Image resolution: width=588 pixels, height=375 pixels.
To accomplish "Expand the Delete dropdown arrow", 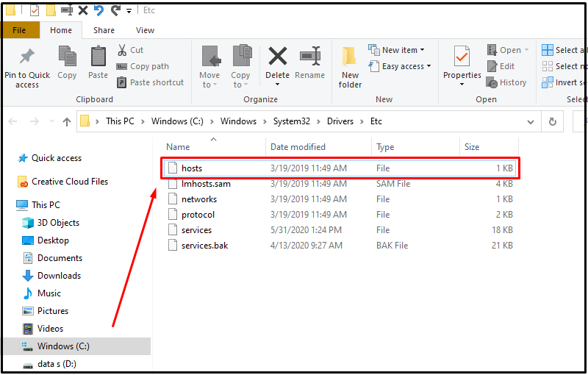I will click(278, 85).
